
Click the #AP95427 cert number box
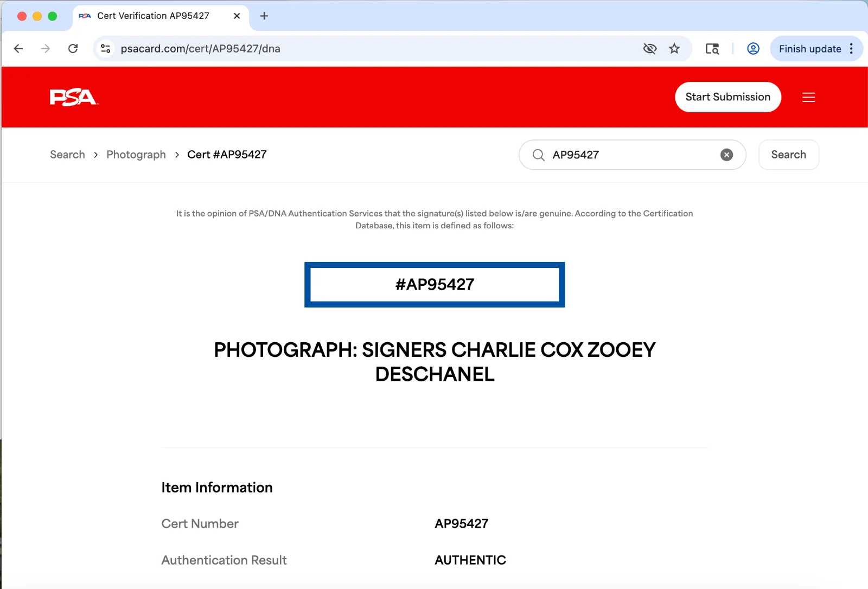pyautogui.click(x=435, y=285)
